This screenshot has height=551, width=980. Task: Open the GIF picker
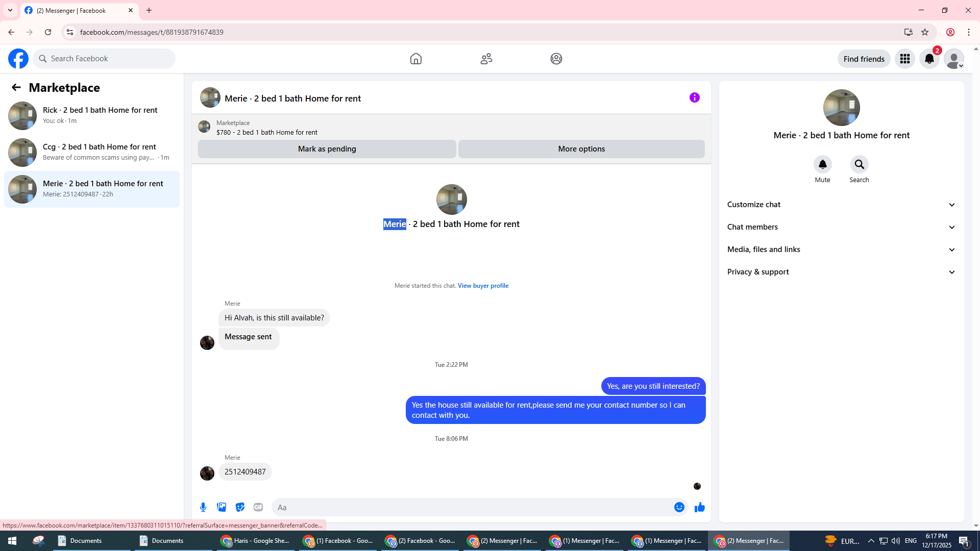click(258, 507)
